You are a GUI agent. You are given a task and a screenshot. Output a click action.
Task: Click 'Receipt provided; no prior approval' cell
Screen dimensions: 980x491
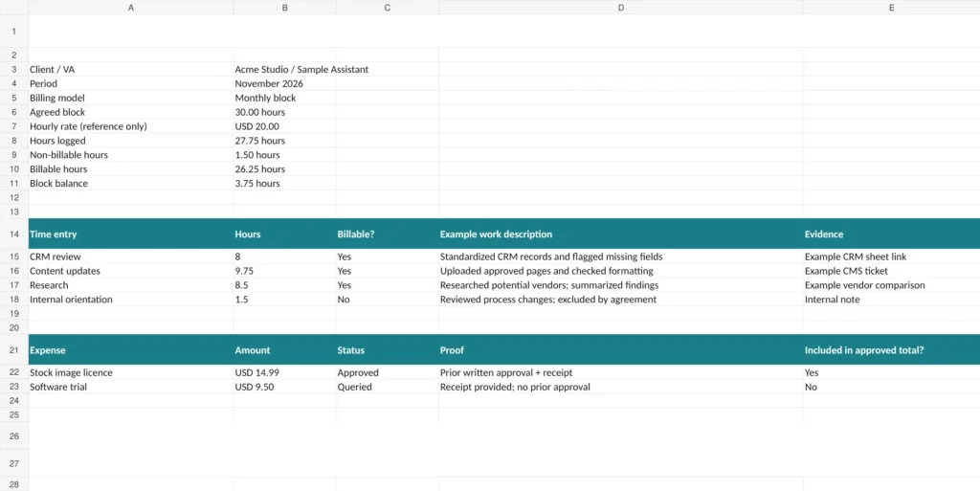click(620, 388)
